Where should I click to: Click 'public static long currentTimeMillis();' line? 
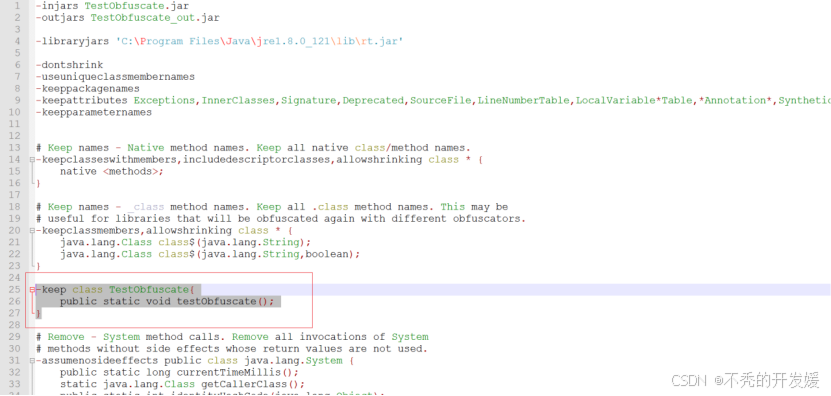179,372
